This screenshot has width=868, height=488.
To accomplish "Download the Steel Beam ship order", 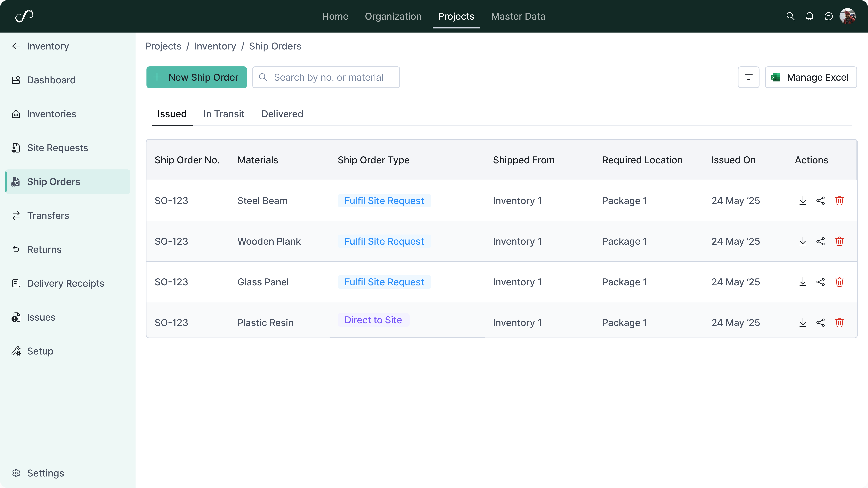I will [803, 201].
